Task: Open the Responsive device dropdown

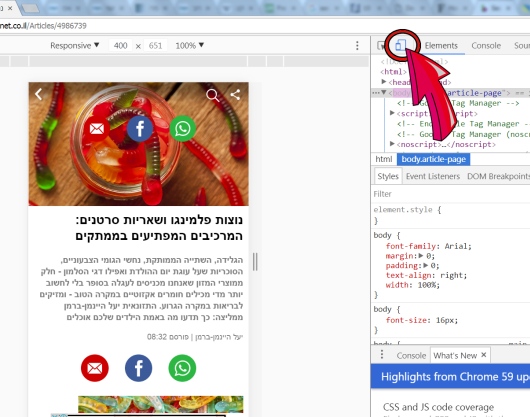Action: [75, 45]
